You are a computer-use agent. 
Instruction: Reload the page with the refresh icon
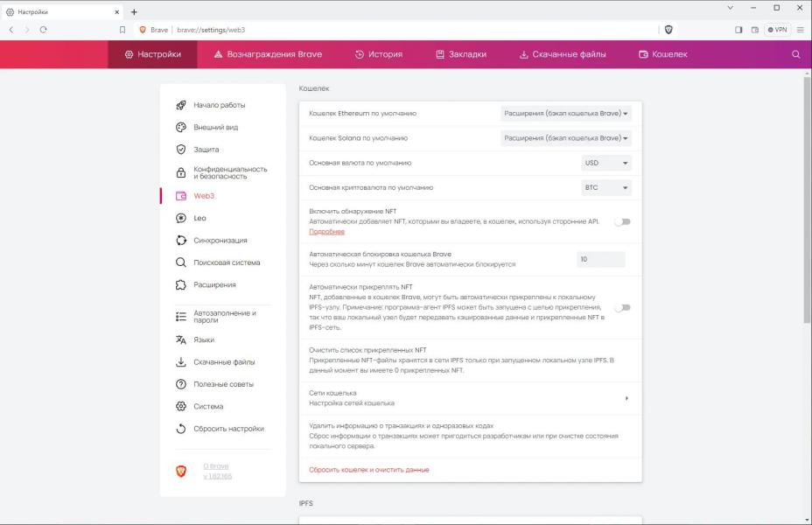pos(44,30)
